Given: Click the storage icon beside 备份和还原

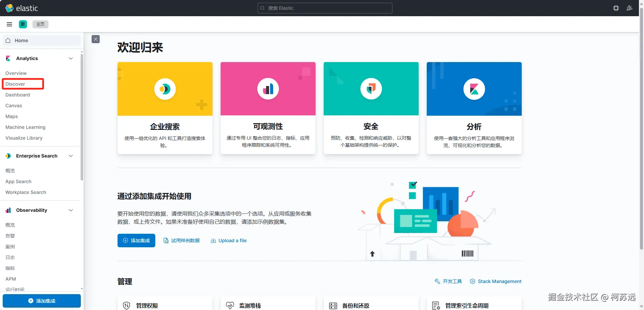Looking at the screenshot, I should (x=333, y=306).
